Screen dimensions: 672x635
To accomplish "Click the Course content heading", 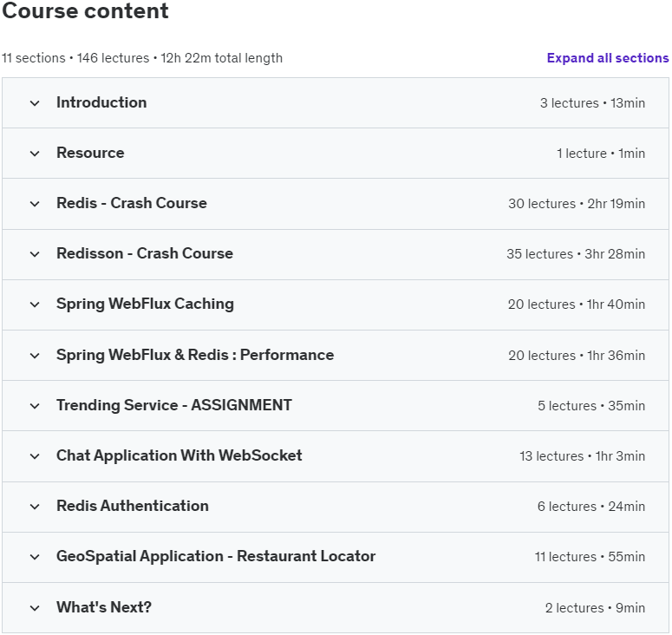I will [x=85, y=10].
